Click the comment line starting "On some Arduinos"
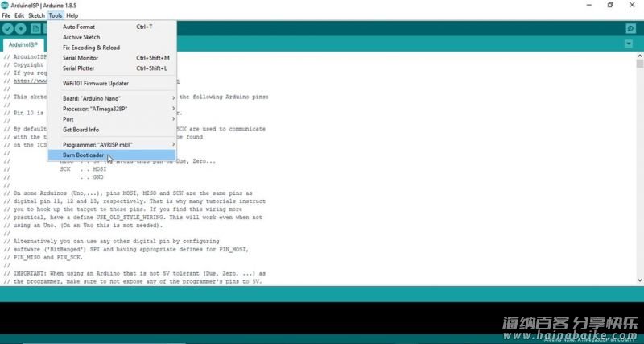Viewport: 644px width, 344px height. tap(128, 193)
